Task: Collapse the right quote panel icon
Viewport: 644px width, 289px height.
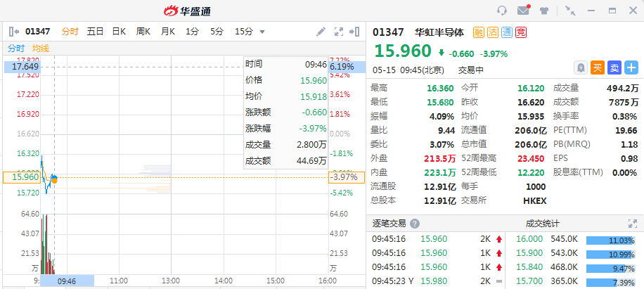Action: (354, 32)
